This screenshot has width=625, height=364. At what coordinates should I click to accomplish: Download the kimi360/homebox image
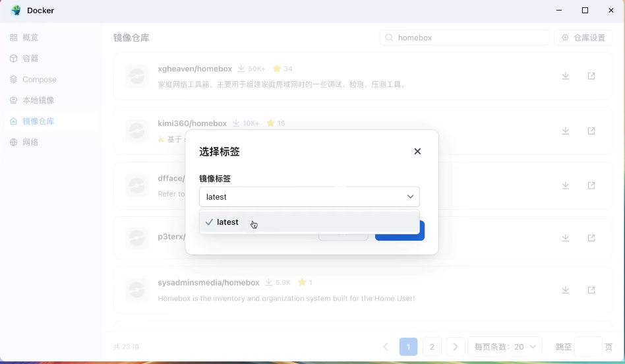point(565,131)
